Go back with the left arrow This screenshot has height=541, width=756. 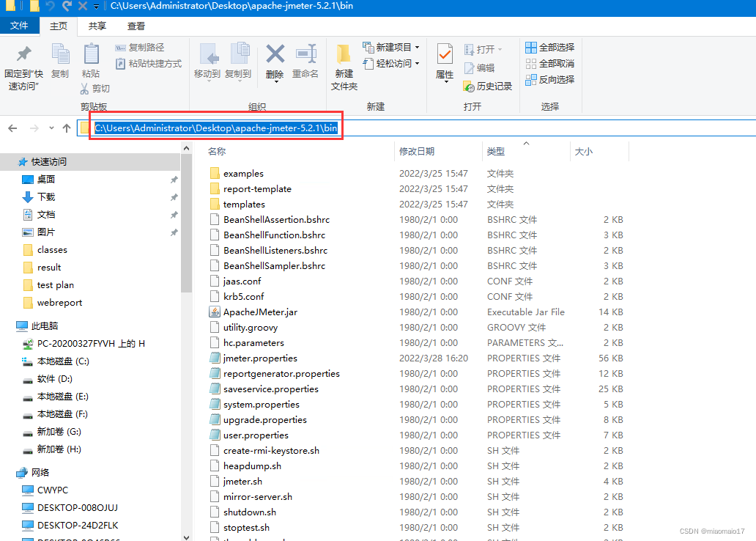(13, 128)
